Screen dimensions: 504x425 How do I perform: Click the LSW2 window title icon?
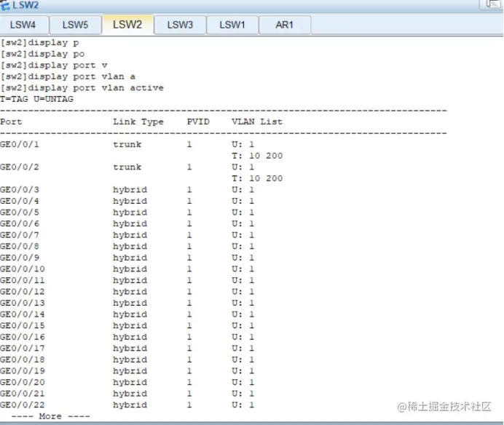click(x=5, y=5)
